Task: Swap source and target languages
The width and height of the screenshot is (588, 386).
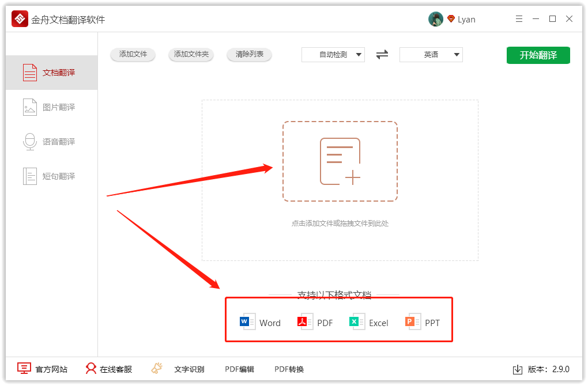Action: click(382, 55)
